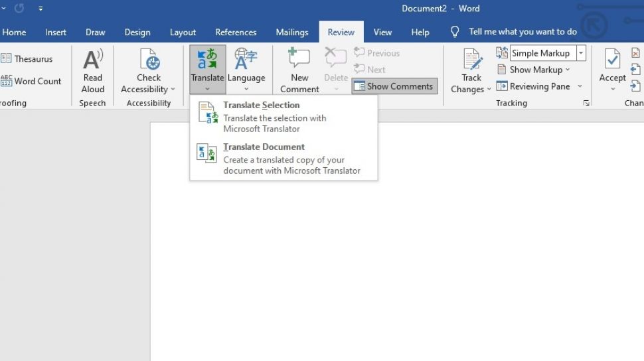Open the References tab

coord(236,32)
